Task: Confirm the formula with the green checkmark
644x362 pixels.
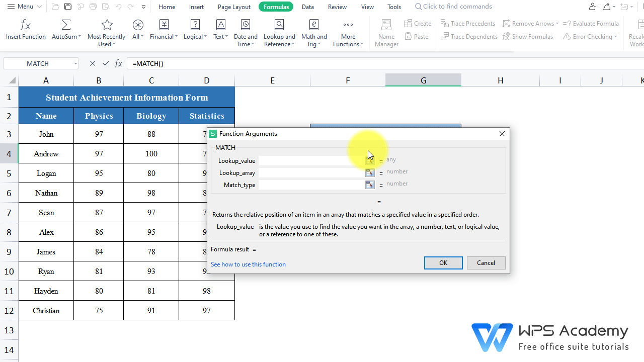Action: (x=106, y=63)
